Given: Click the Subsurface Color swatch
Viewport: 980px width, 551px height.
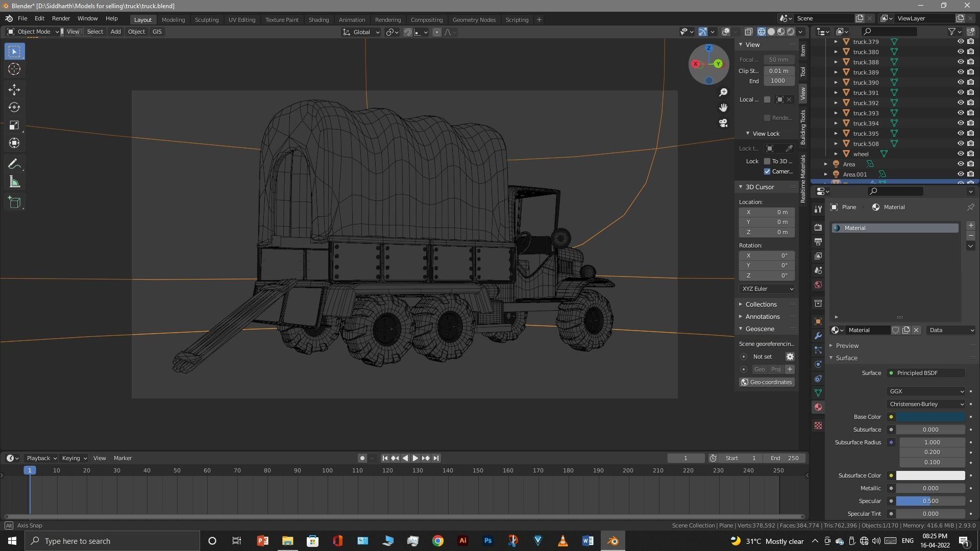Looking at the screenshot, I should point(930,475).
